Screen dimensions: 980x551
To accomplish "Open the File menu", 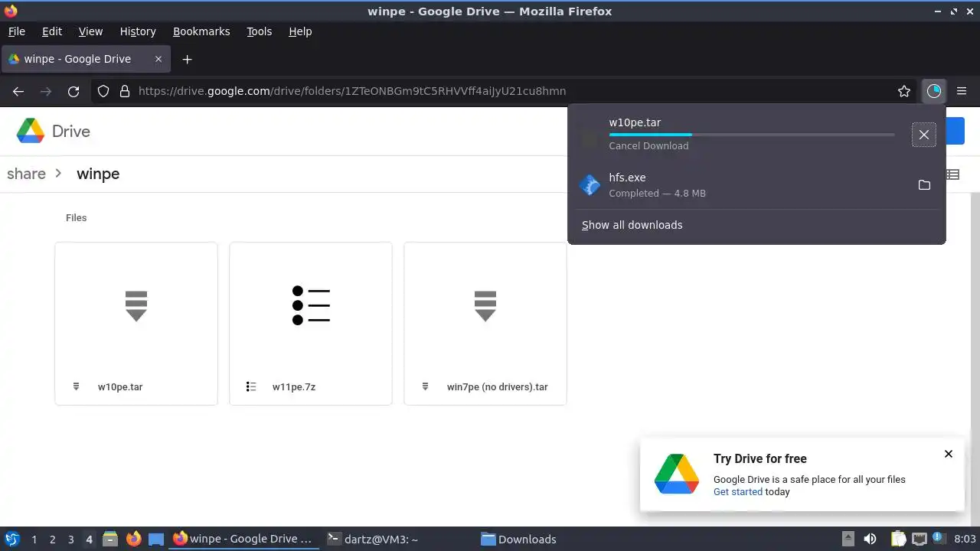I will coord(17,31).
